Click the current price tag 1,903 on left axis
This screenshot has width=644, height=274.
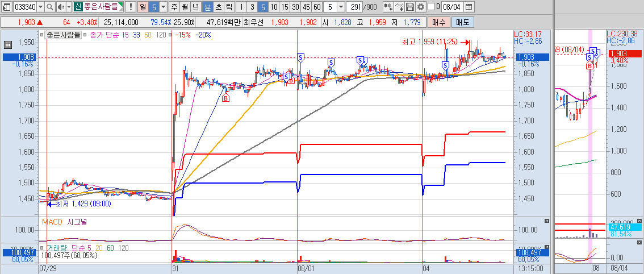click(19, 57)
